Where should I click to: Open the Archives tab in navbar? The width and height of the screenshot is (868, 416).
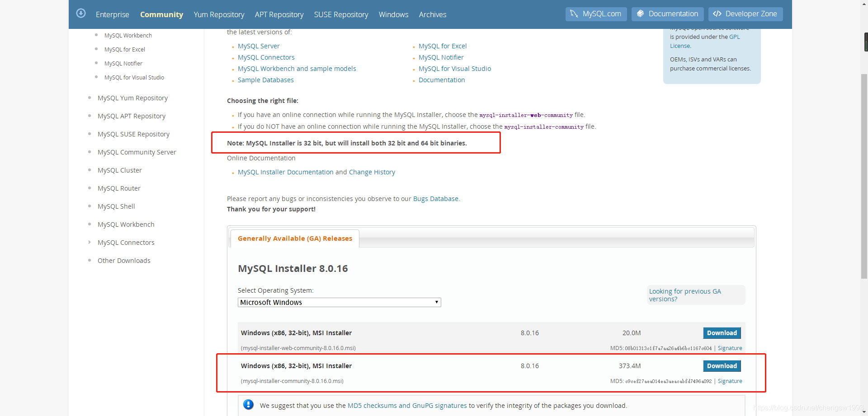pyautogui.click(x=432, y=14)
